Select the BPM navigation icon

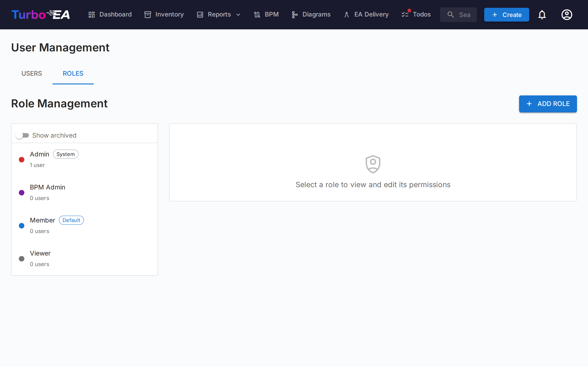257,14
